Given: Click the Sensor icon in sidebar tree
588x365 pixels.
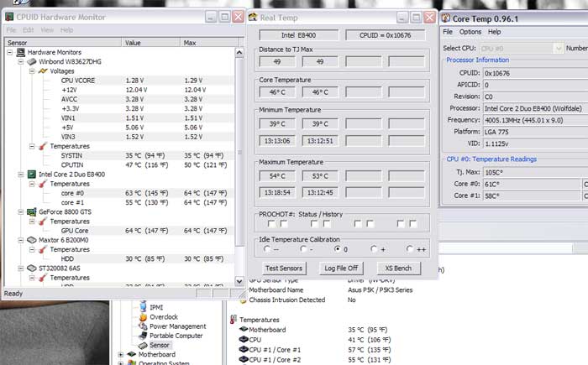Looking at the screenshot, I should pos(143,345).
